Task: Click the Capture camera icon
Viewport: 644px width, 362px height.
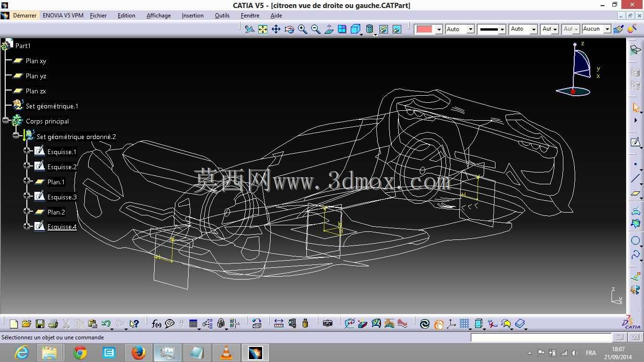Action: (328, 324)
